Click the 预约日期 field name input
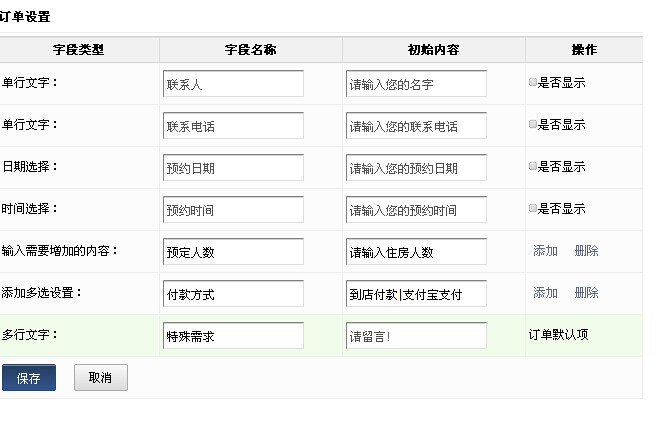 [x=232, y=168]
